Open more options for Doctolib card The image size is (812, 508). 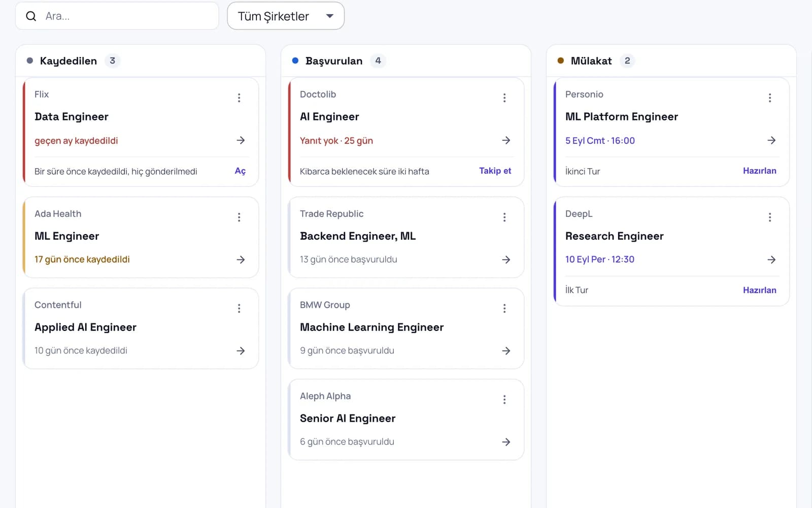504,98
